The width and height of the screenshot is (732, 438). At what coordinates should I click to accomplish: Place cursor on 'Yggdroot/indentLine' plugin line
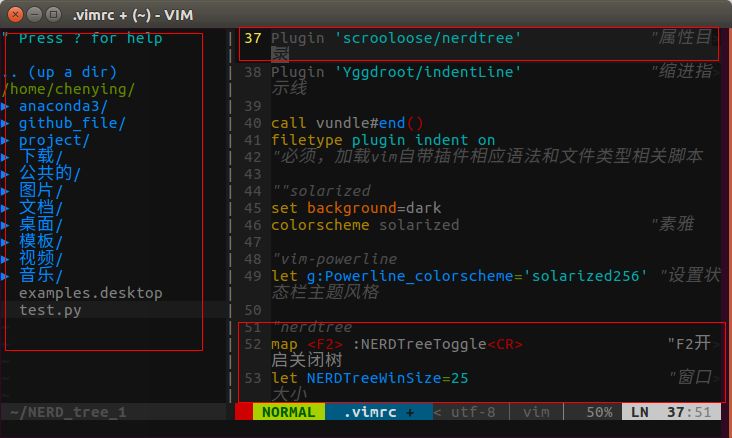pyautogui.click(x=396, y=72)
